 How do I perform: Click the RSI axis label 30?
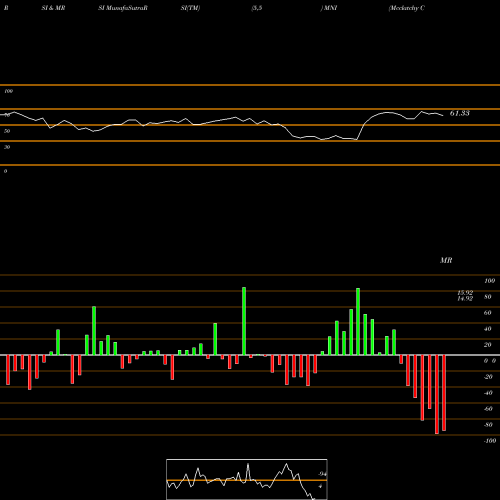(7, 147)
